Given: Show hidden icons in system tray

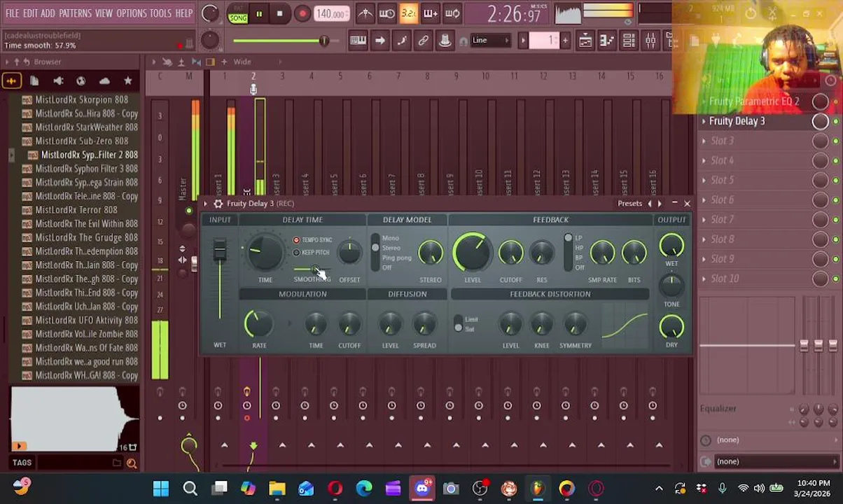Looking at the screenshot, I should [x=658, y=489].
